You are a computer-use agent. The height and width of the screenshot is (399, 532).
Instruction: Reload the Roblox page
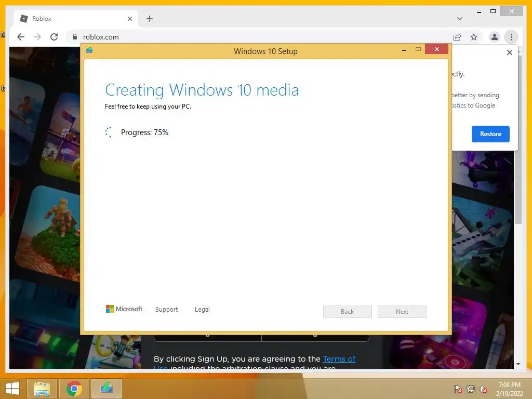[54, 37]
